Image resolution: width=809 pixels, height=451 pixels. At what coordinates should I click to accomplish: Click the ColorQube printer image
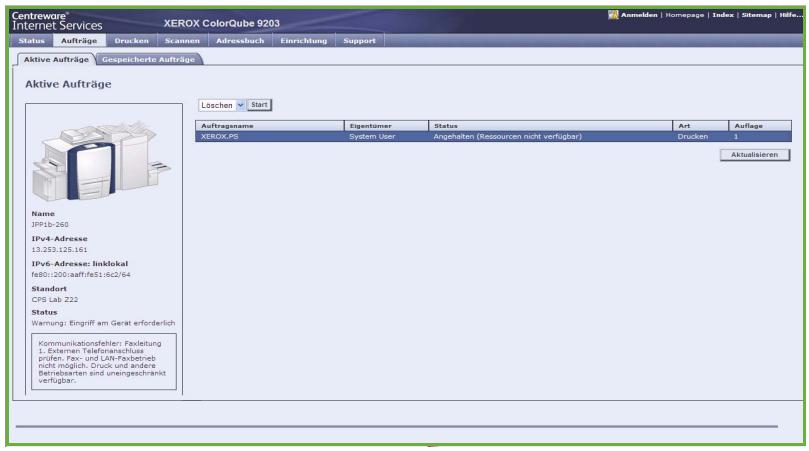(102, 161)
